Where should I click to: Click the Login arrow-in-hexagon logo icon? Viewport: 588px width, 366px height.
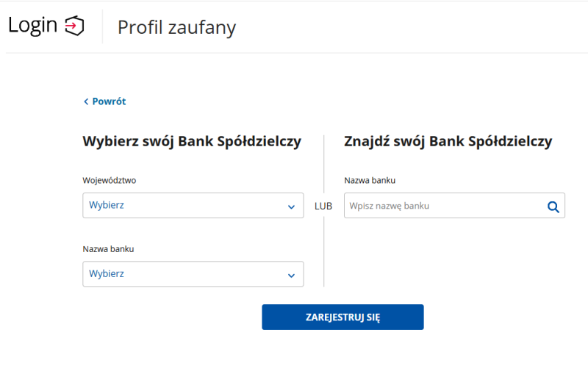tap(74, 26)
